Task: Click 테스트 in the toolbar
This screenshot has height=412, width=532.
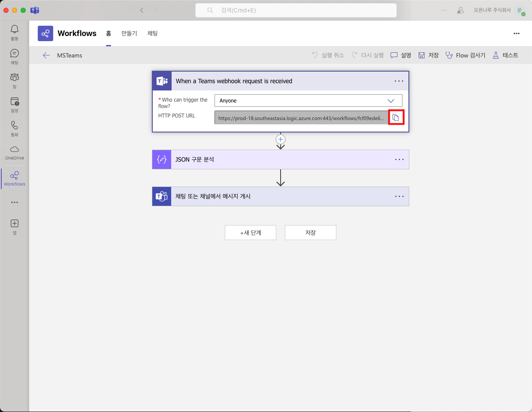Action: [x=505, y=55]
